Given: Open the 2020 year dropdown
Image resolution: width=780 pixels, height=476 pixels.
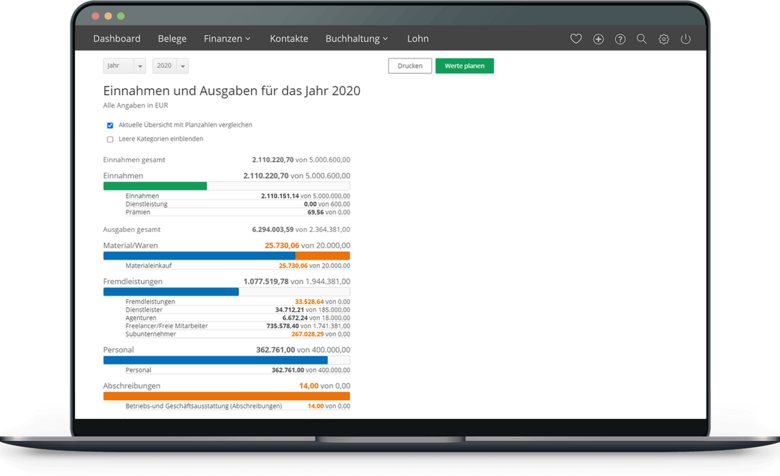Looking at the screenshot, I should pos(170,66).
